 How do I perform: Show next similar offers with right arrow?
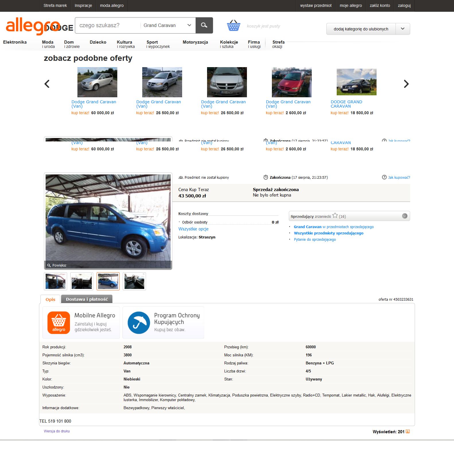tap(406, 84)
